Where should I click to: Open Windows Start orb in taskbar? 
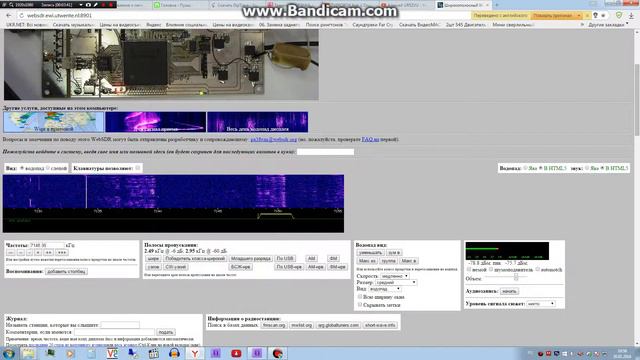(9, 353)
